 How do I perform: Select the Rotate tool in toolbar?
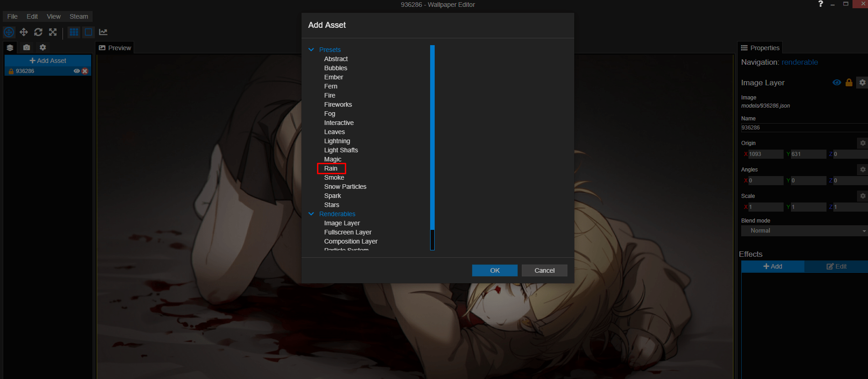tap(38, 32)
